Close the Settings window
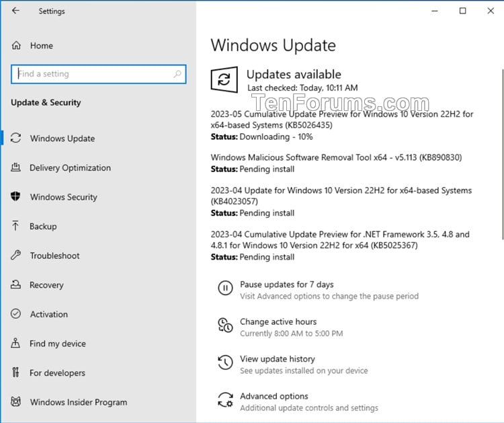504x423 pixels. coord(491,11)
